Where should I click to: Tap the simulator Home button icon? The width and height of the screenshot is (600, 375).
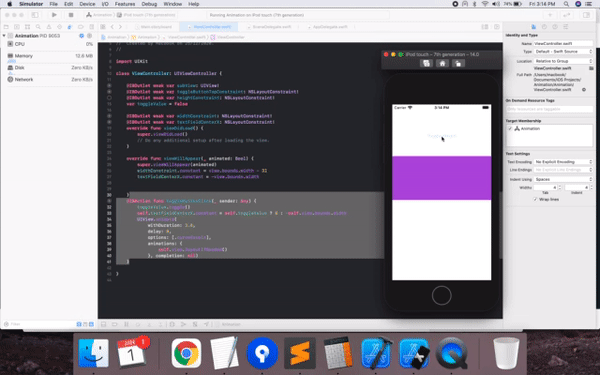[x=442, y=63]
